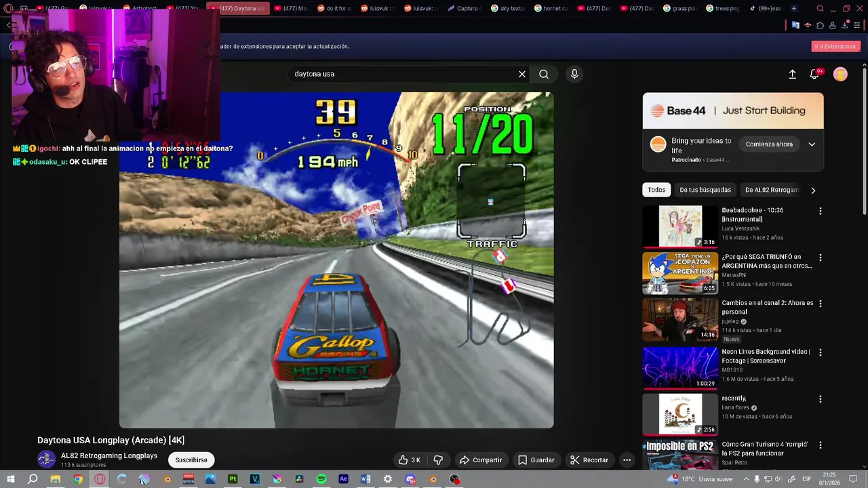868x488 pixels.
Task: Open the YouTube account avatar menu
Action: click(x=840, y=74)
